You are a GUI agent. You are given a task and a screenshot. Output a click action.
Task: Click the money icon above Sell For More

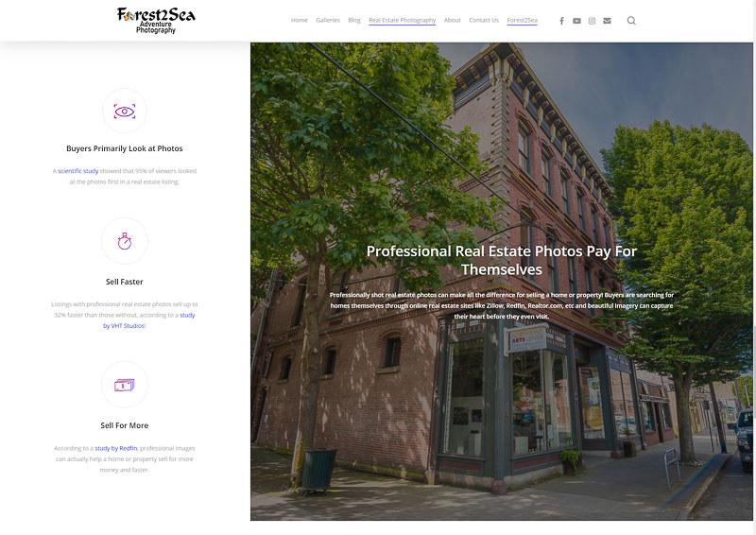pos(125,385)
